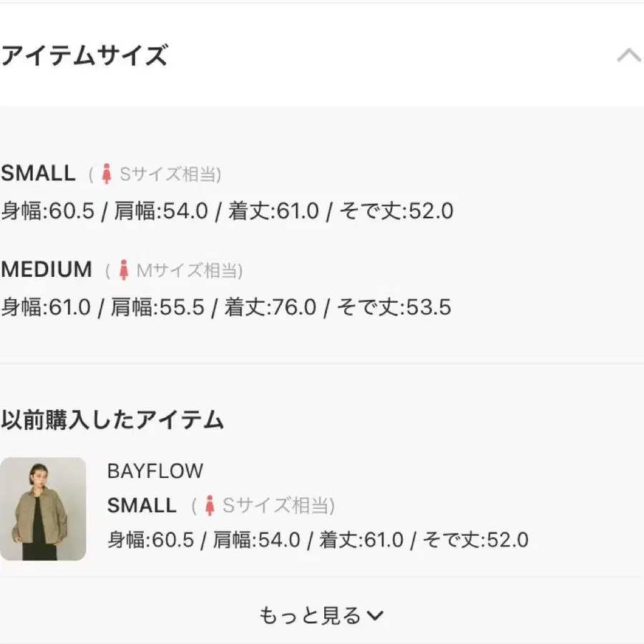The image size is (644, 644).
Task: Collapse the アイテムサイズ section chevron
Action: [x=628, y=56]
